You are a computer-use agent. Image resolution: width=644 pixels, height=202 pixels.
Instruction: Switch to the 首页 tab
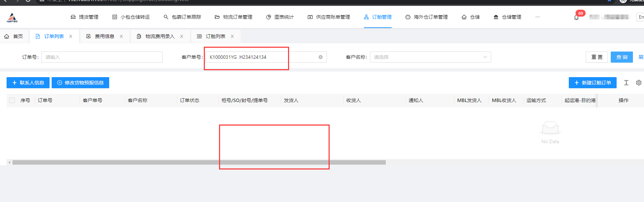coord(14,36)
